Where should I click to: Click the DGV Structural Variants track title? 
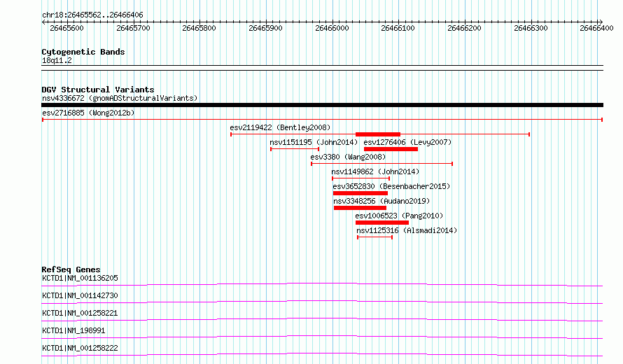[x=98, y=90]
